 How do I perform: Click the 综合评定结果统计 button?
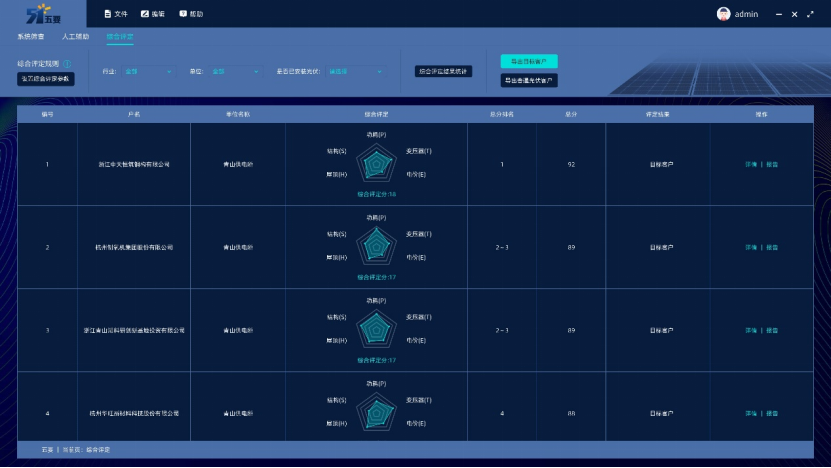pyautogui.click(x=443, y=71)
